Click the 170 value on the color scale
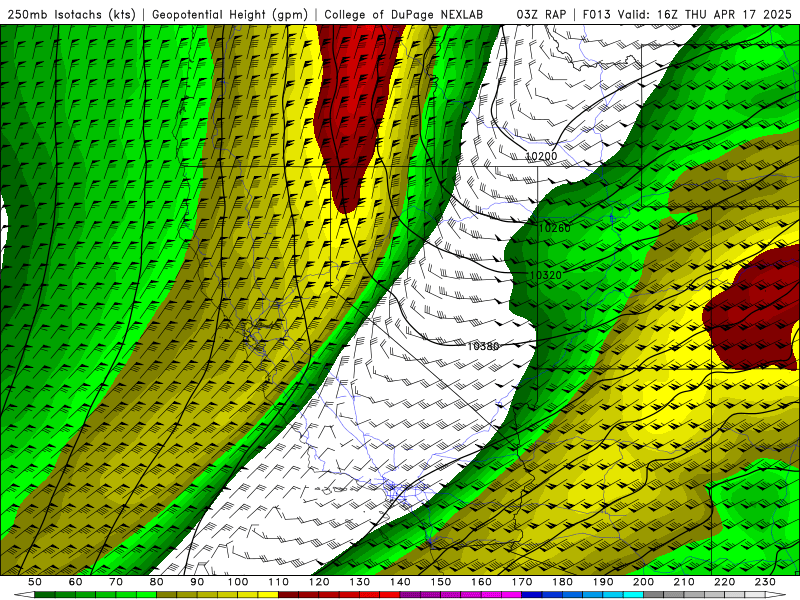The width and height of the screenshot is (800, 600). coord(522,582)
